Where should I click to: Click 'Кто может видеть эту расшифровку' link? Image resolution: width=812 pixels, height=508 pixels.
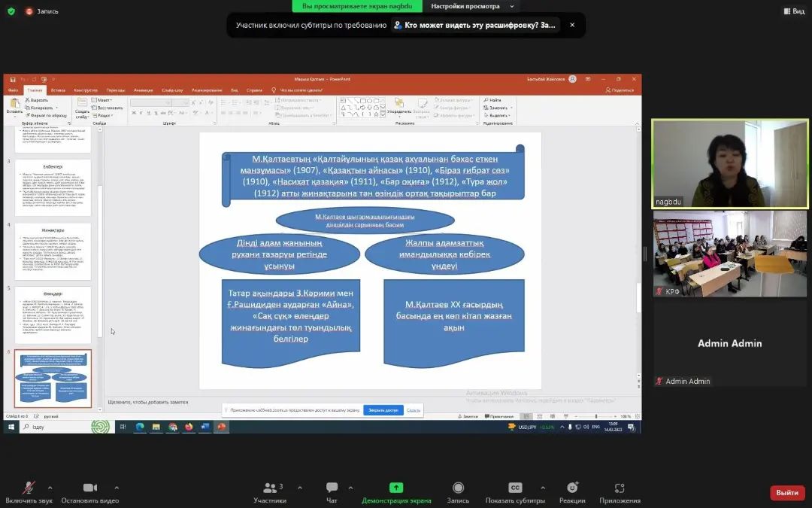[x=475, y=25]
